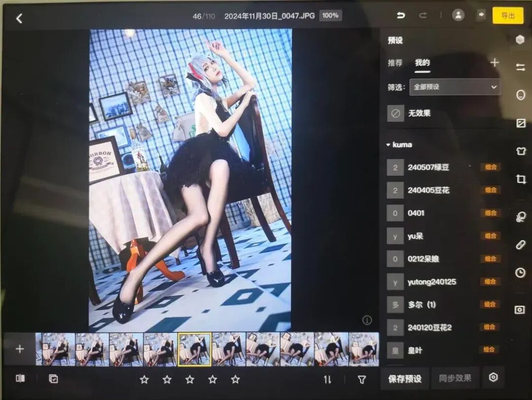Rate the photo three stars

(x=190, y=379)
